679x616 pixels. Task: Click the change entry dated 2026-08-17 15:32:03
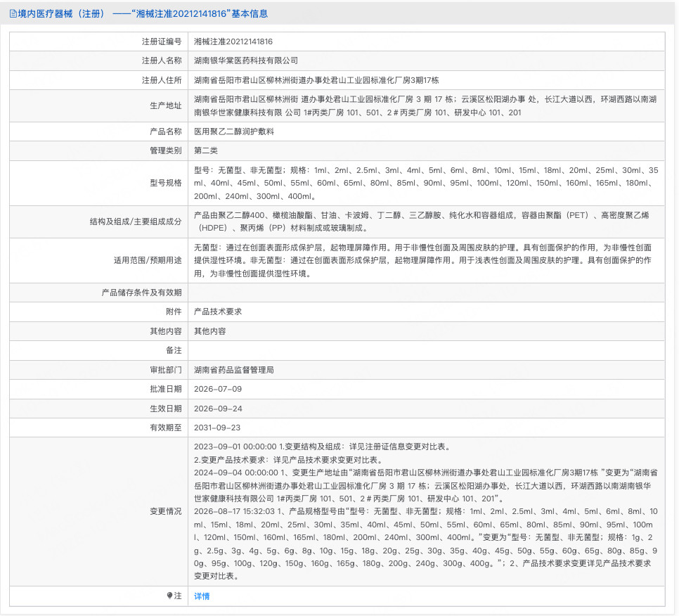click(426, 544)
